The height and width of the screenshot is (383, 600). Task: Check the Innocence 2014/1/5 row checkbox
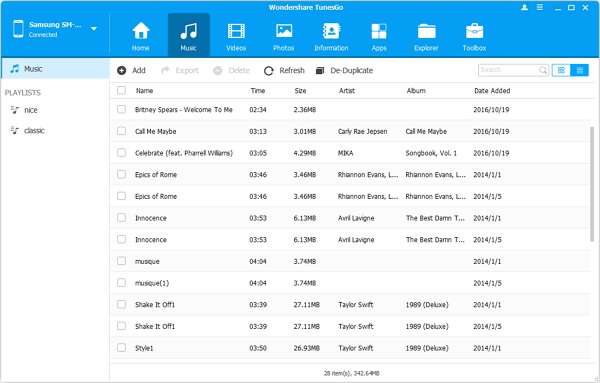point(121,239)
